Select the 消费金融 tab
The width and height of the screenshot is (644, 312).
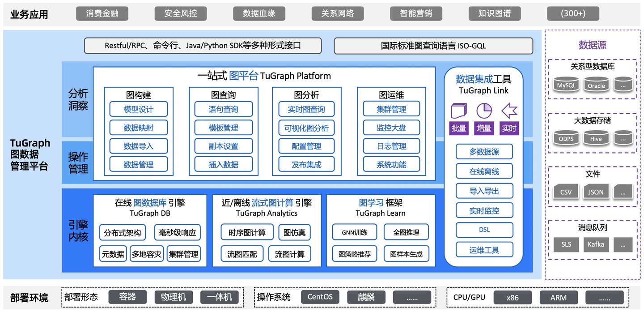click(x=102, y=13)
